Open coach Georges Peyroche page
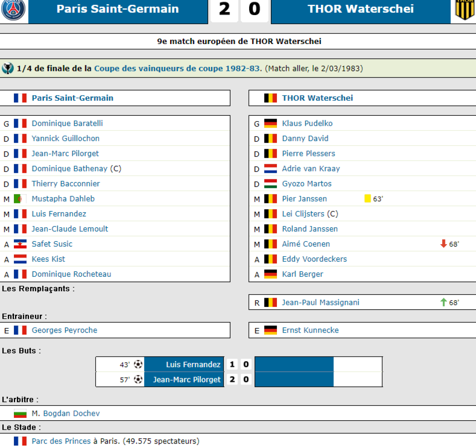Viewport: 476px width, 448px height. (x=64, y=330)
